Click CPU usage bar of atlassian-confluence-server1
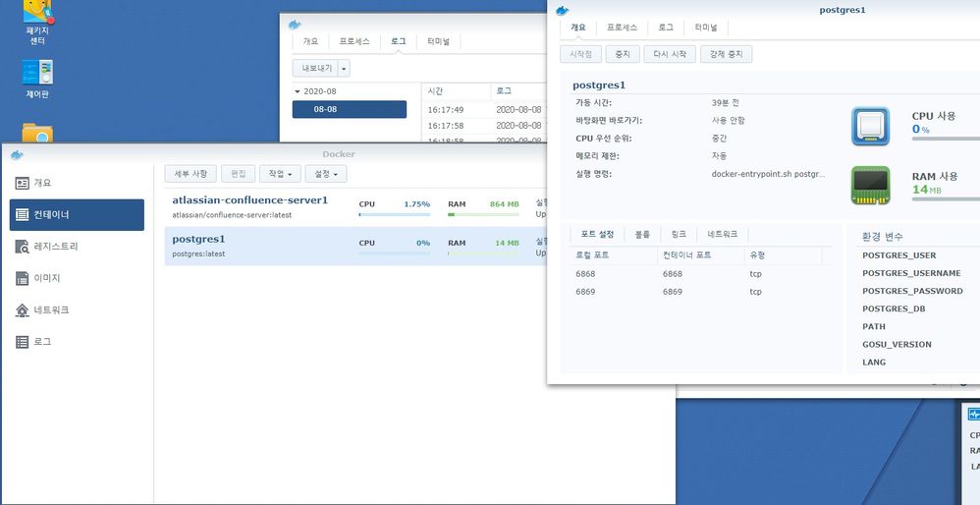Image resolution: width=980 pixels, height=505 pixels. [395, 214]
